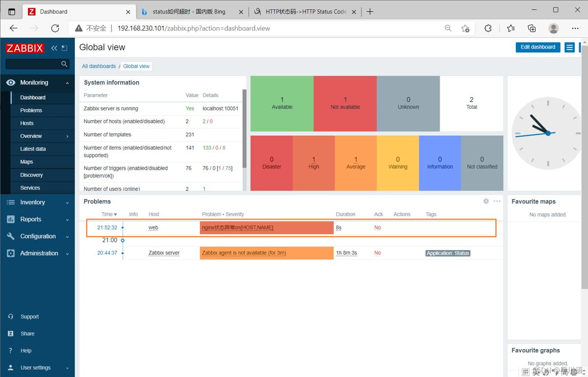This screenshot has width=588, height=377.
Task: Open Latest data menu item
Action: [33, 149]
